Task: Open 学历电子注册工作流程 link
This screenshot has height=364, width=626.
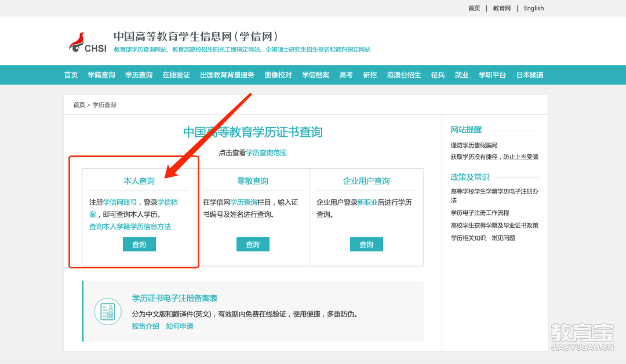Action: click(480, 213)
